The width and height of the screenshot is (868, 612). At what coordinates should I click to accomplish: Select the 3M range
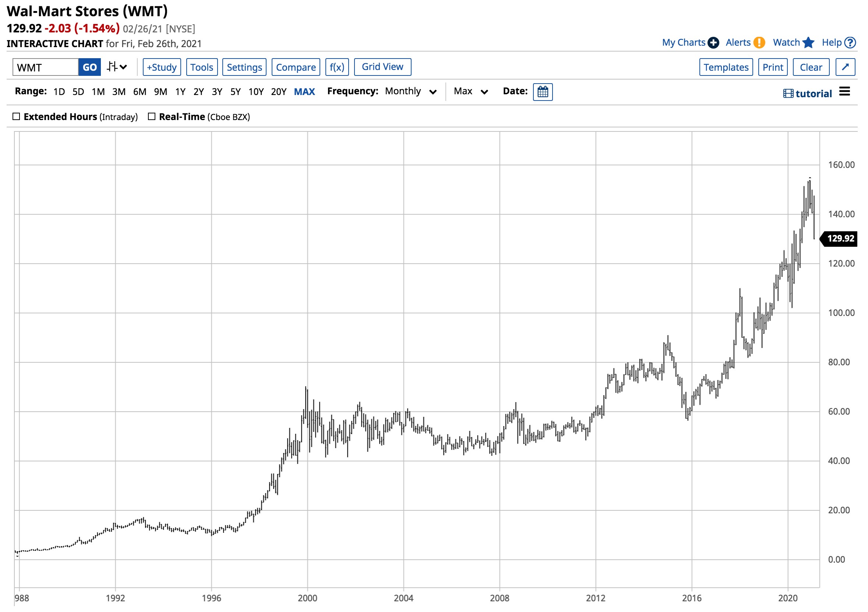pos(119,92)
